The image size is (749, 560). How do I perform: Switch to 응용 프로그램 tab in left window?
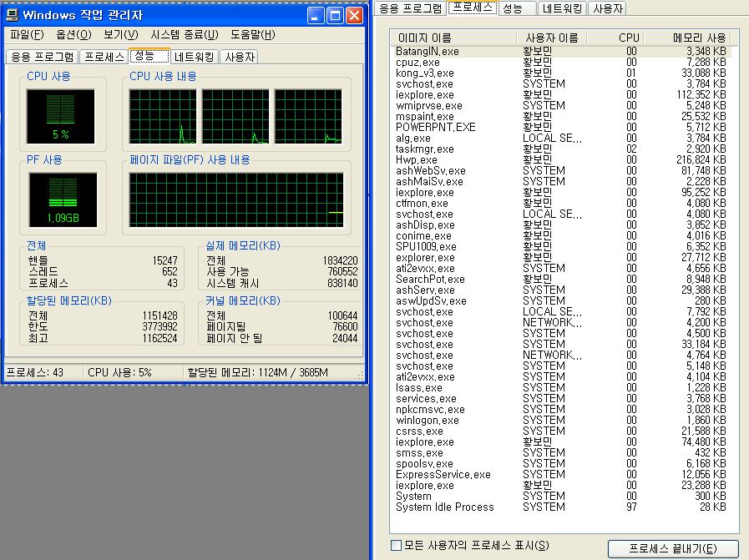[43, 57]
